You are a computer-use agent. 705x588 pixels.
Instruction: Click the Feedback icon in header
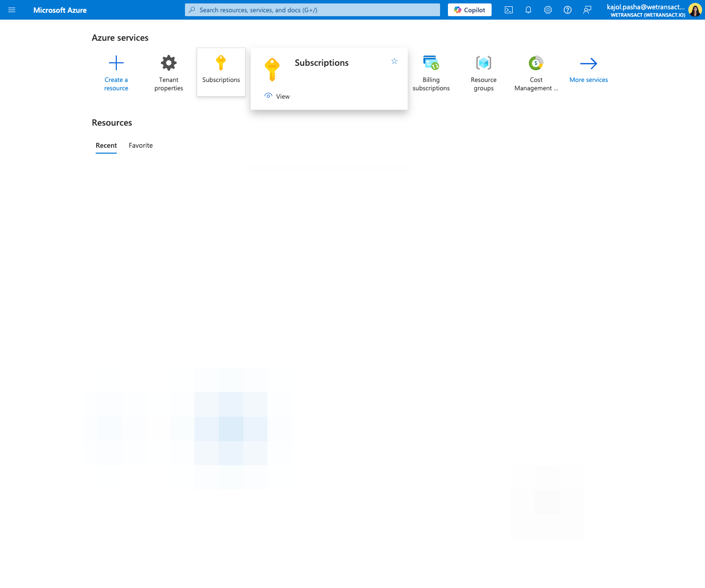(587, 10)
